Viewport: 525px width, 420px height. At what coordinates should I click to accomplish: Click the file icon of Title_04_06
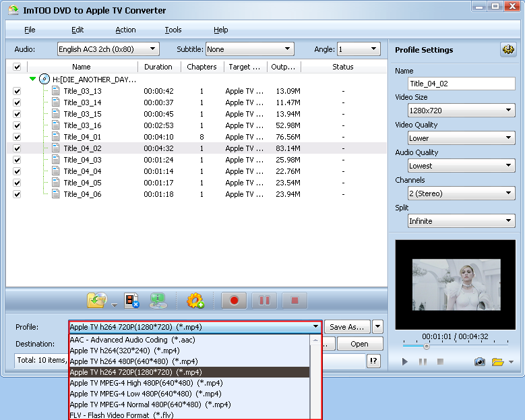coord(56,194)
